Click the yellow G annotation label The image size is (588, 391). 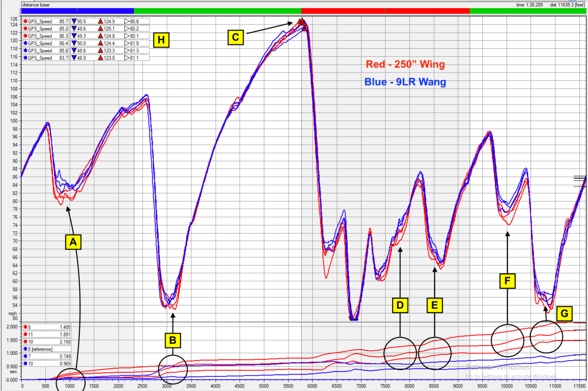(x=565, y=313)
